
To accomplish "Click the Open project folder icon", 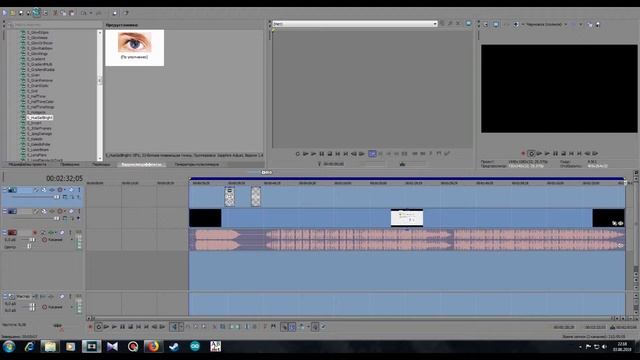I will (x=13, y=13).
